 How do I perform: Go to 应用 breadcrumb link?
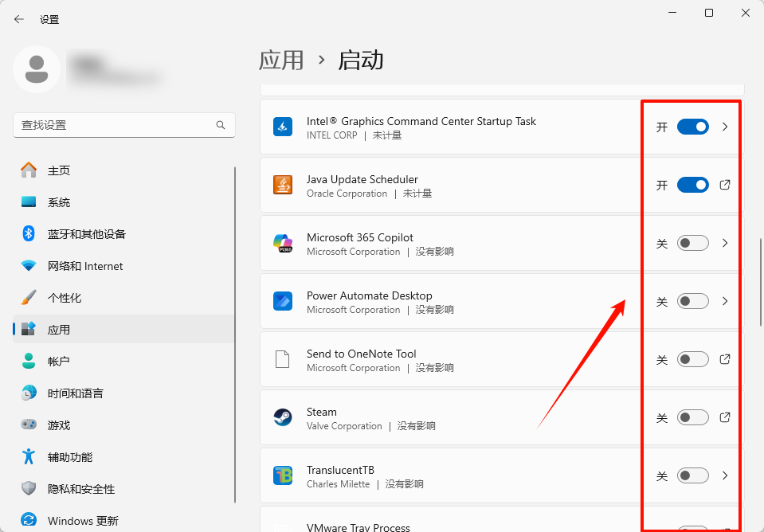coord(281,61)
